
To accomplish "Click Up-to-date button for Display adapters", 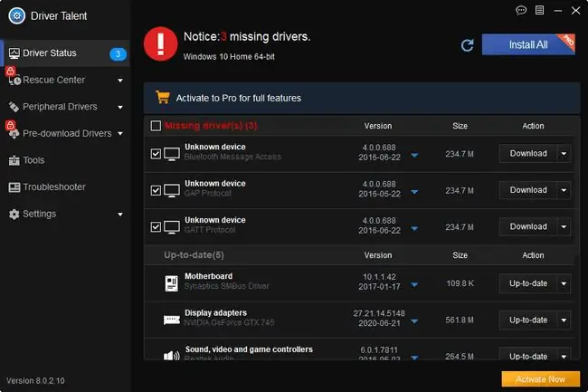I will click(x=528, y=320).
